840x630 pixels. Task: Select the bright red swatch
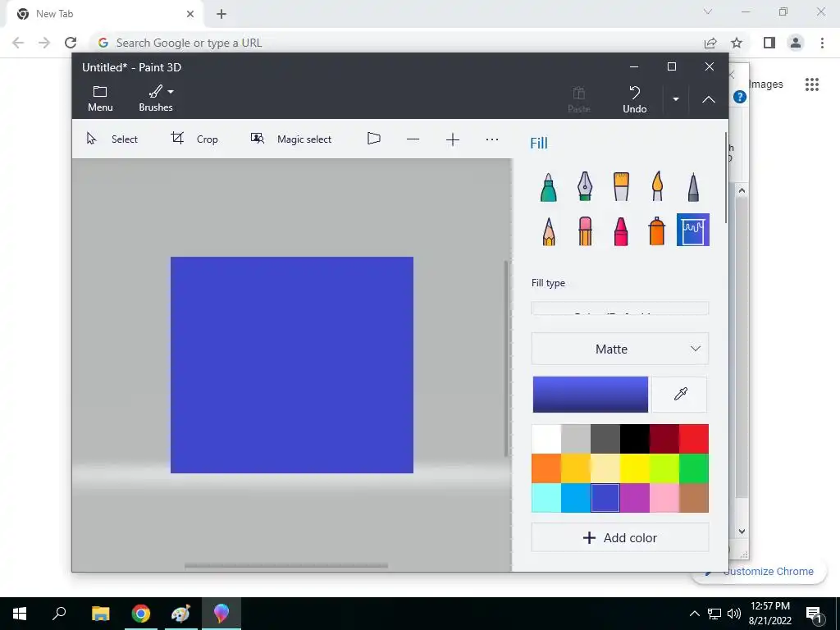694,439
